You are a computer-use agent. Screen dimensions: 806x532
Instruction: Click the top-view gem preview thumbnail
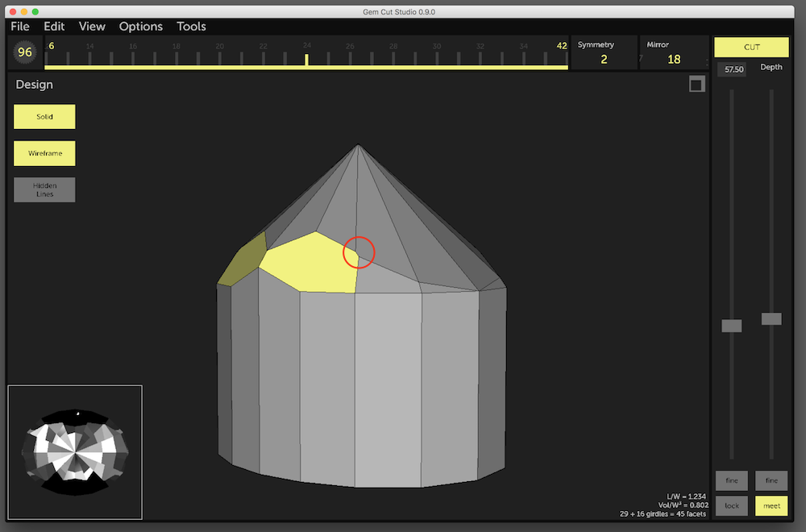(x=75, y=451)
